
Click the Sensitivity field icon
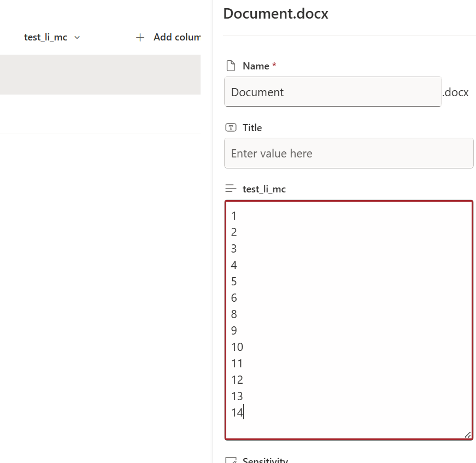tap(231, 460)
